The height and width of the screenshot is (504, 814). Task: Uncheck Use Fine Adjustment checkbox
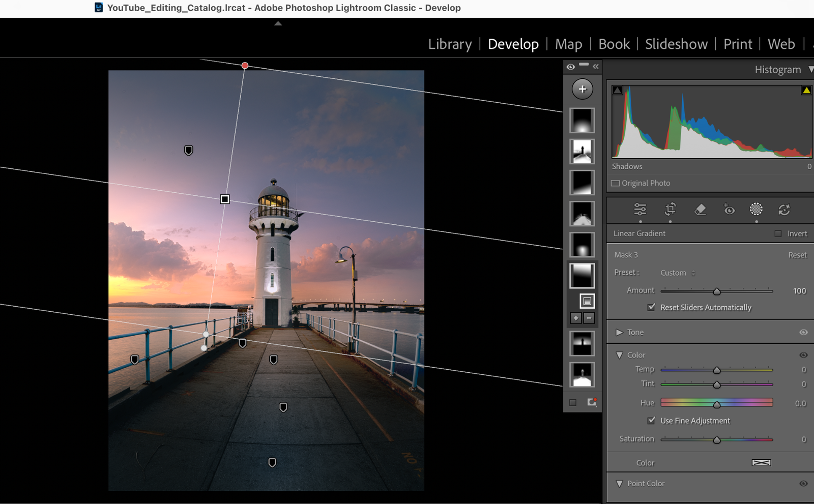(x=651, y=421)
